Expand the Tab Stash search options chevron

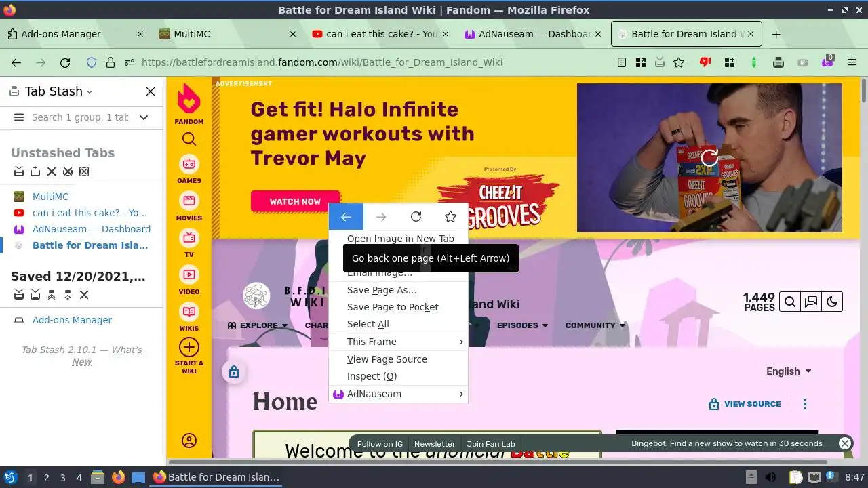click(x=144, y=117)
